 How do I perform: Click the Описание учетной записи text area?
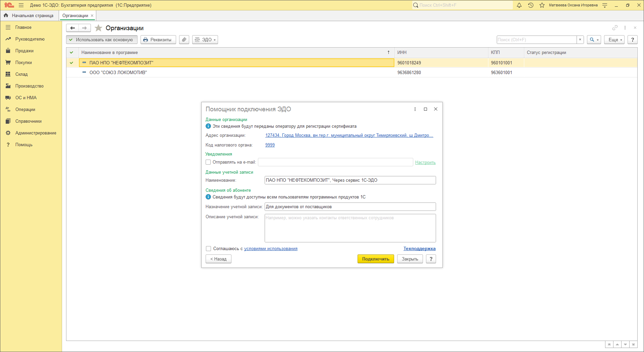350,228
